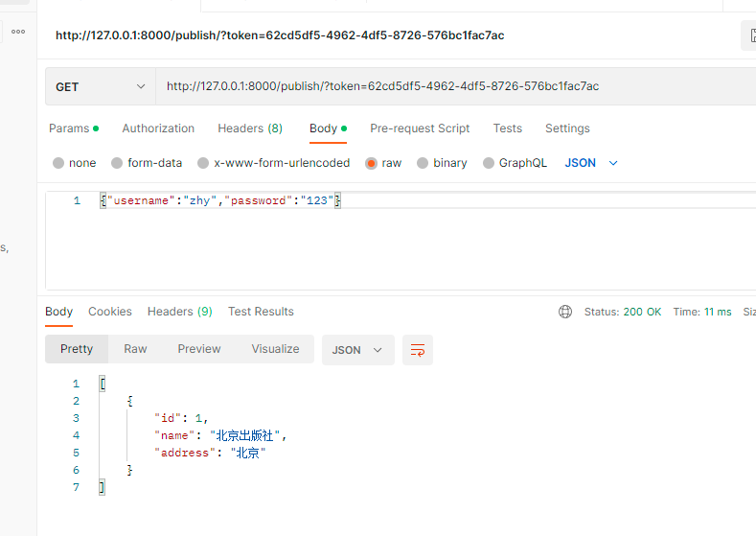Screen dimensions: 756x536
Task: Open the request Headers (8) tab
Action: (x=250, y=128)
